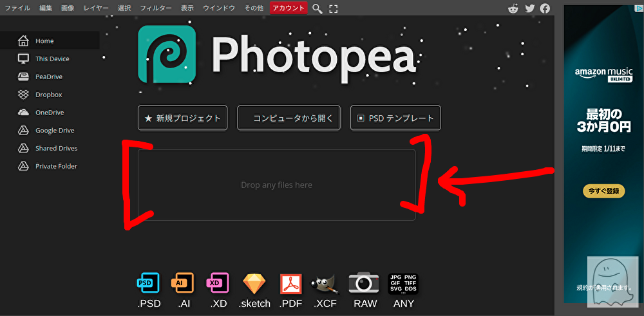Viewport: 644px width, 316px height.
Task: Select PeaDrive label in sidebar
Action: pos(49,77)
